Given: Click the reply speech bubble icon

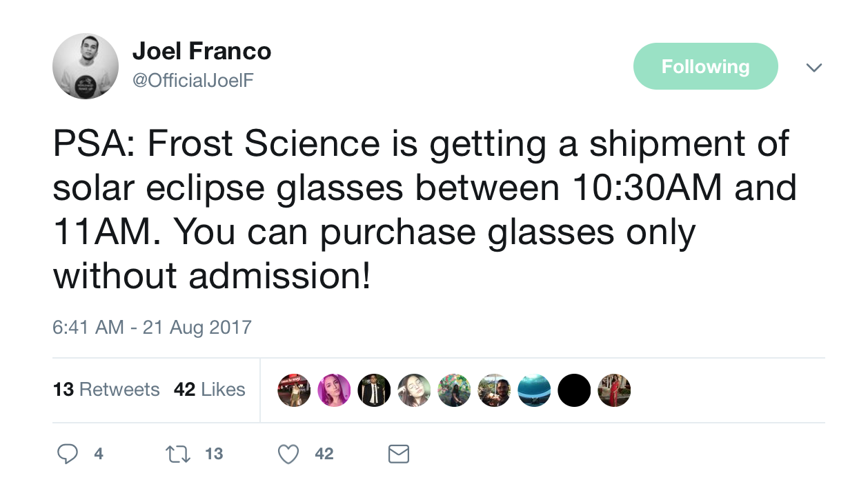Looking at the screenshot, I should click(x=67, y=453).
